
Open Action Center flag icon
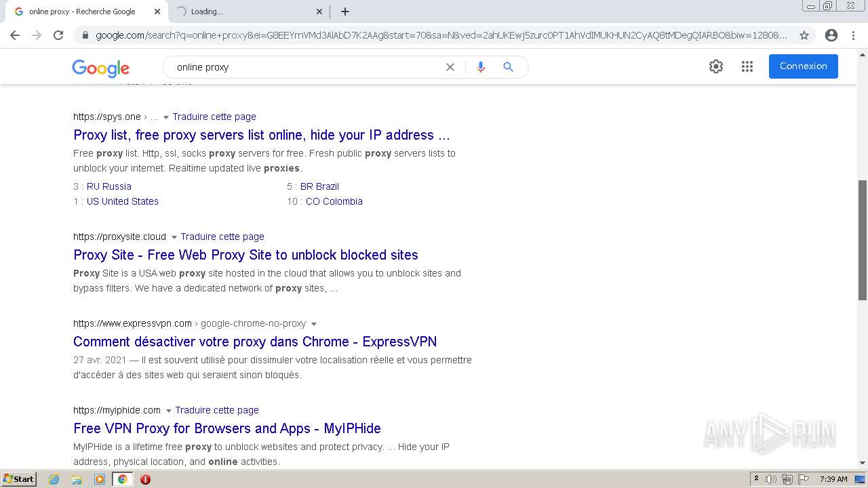point(804,479)
